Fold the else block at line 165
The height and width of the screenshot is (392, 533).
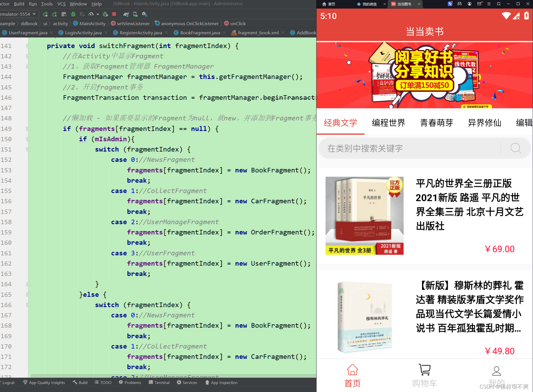(28, 295)
